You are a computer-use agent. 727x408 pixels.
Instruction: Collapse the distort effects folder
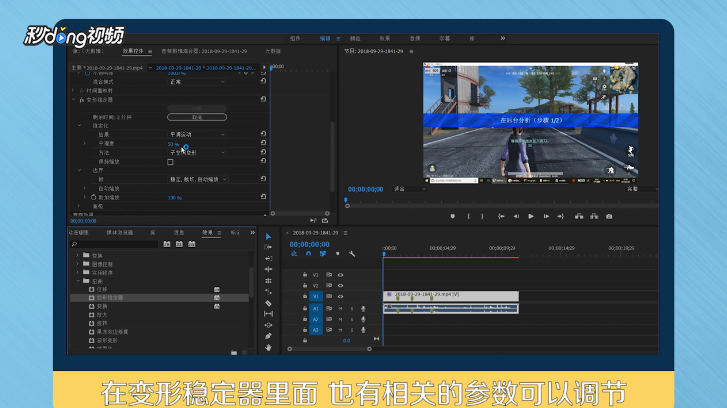[x=77, y=281]
